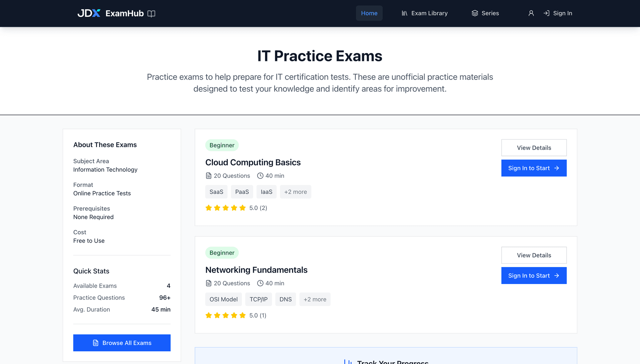Click the stacked layers icon beside Series
This screenshot has width=640, height=364.
click(475, 13)
